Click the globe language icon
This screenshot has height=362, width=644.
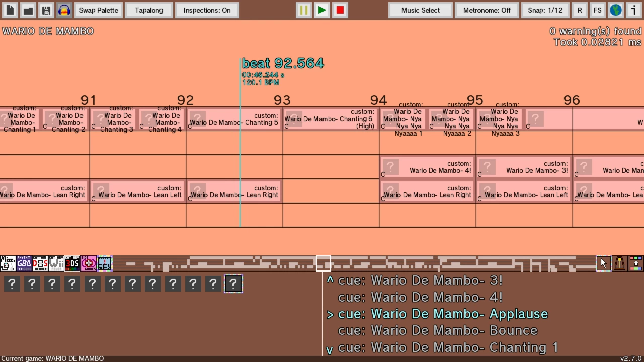(616, 10)
